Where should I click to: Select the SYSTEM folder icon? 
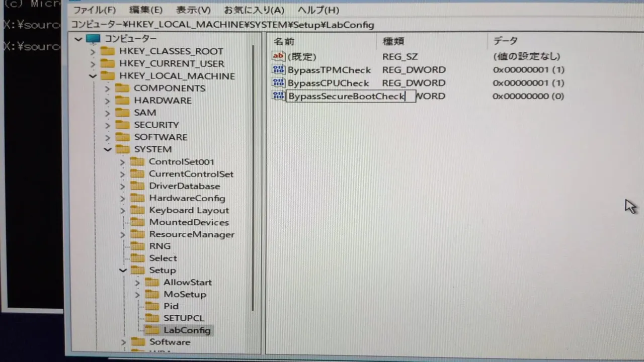point(122,149)
